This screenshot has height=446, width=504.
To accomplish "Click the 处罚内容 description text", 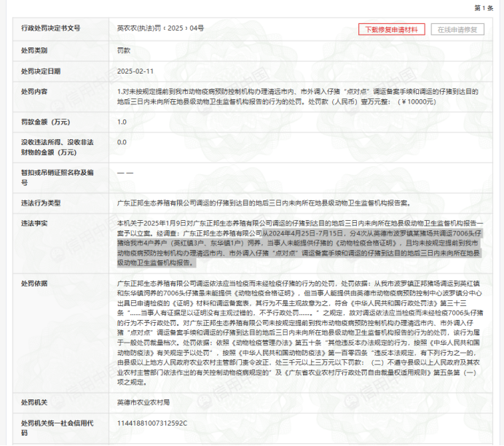I will coord(298,97).
